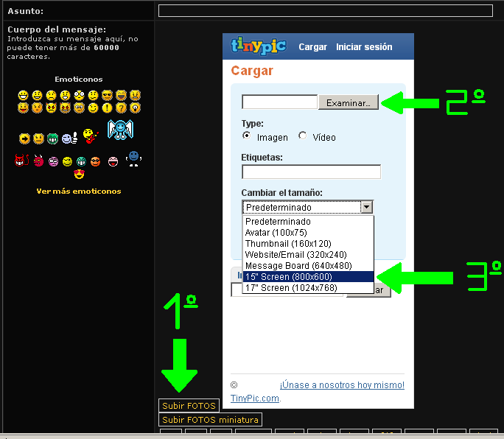Insert the blue winged angel emoticon
Screen dimensions: 504x439
click(x=119, y=130)
